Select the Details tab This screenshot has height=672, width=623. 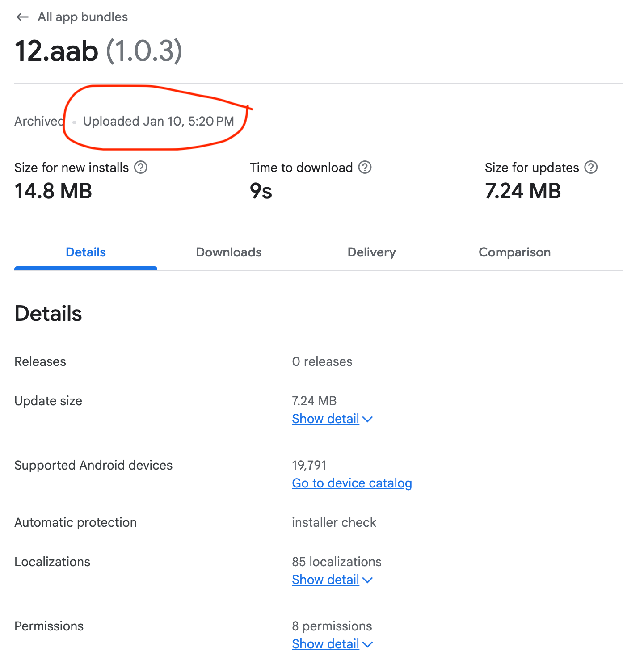[86, 252]
